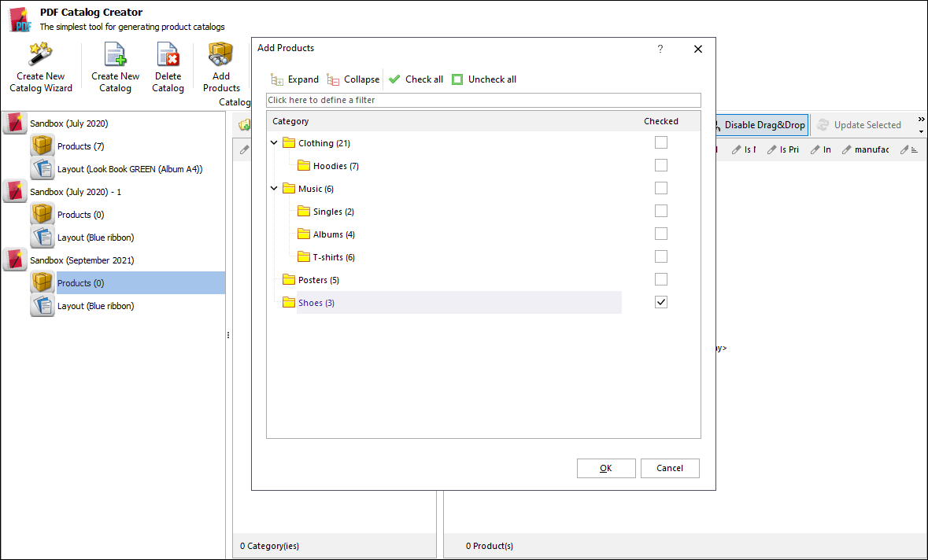Screen dimensions: 928x560
Task: Select Products (7) under Sandbox July 2020
Action: 80,146
